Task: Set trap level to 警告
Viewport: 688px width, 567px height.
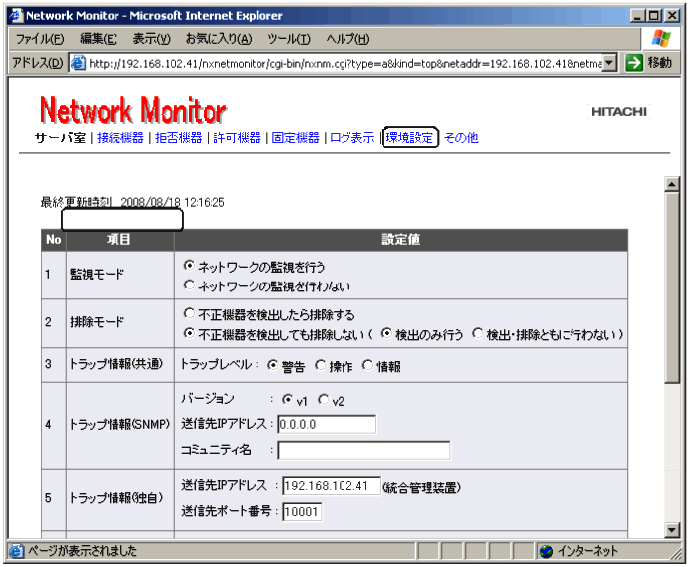Action: click(272, 365)
